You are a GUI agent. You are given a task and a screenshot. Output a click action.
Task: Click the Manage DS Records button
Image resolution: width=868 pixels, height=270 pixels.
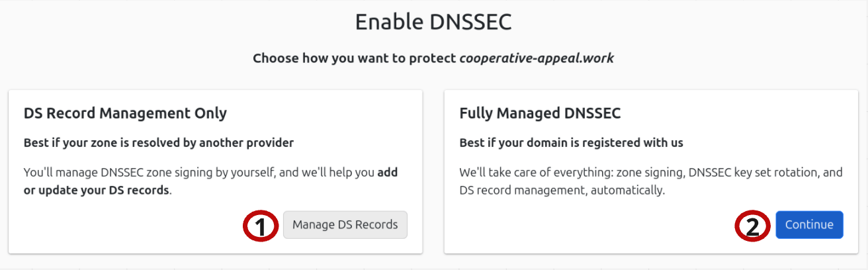345,225
